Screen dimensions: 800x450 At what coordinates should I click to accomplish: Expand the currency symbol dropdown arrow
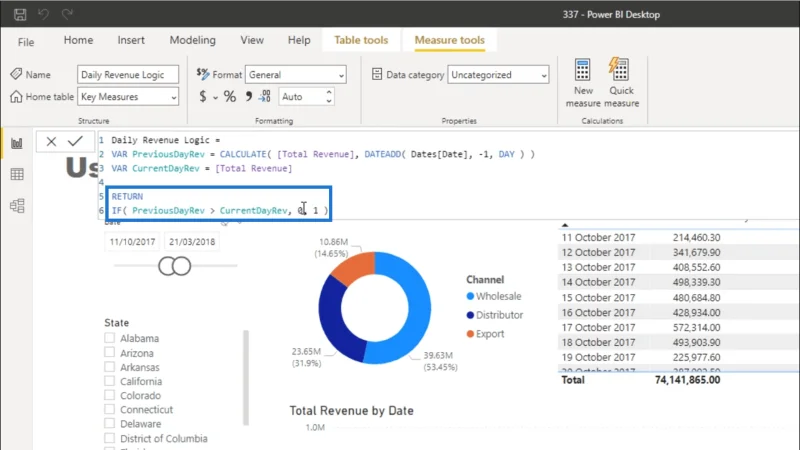tap(215, 97)
